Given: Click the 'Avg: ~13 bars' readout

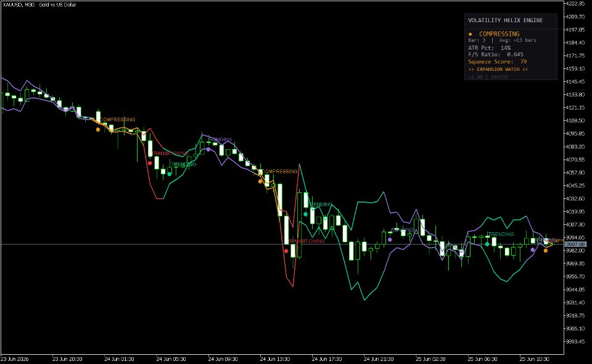Looking at the screenshot, I should pyautogui.click(x=517, y=40).
